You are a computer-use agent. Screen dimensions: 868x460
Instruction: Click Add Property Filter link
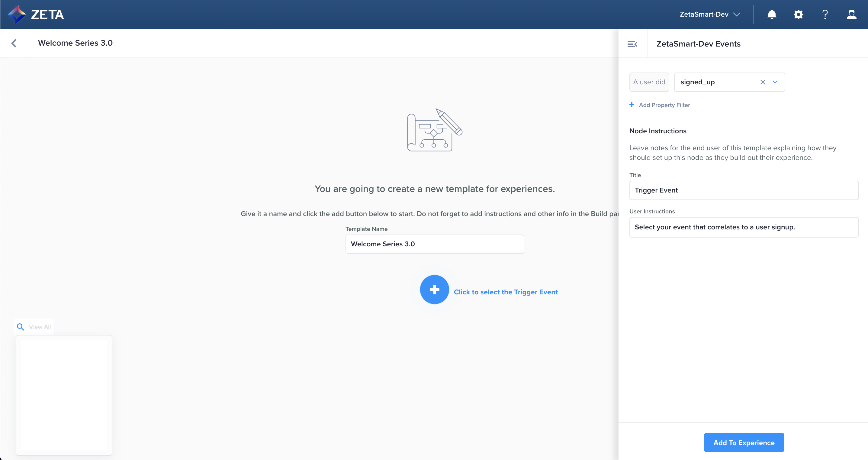664,105
